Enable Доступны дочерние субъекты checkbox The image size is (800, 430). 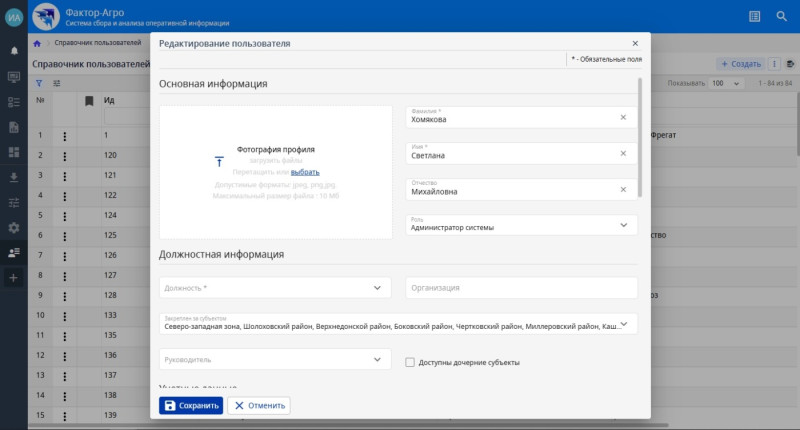(x=410, y=362)
